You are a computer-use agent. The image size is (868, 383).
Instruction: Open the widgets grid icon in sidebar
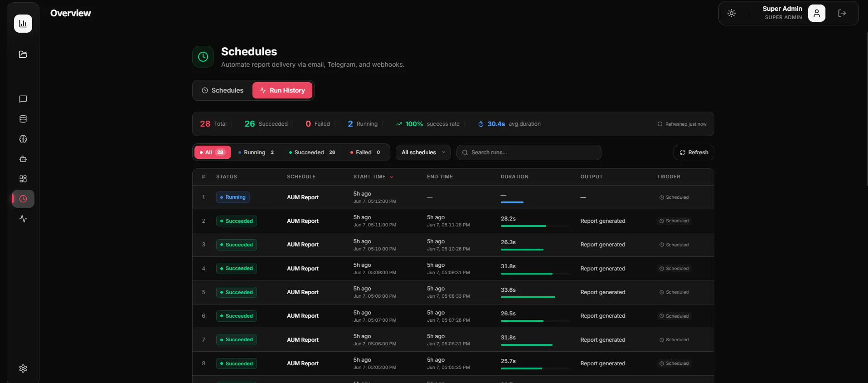coord(23,179)
